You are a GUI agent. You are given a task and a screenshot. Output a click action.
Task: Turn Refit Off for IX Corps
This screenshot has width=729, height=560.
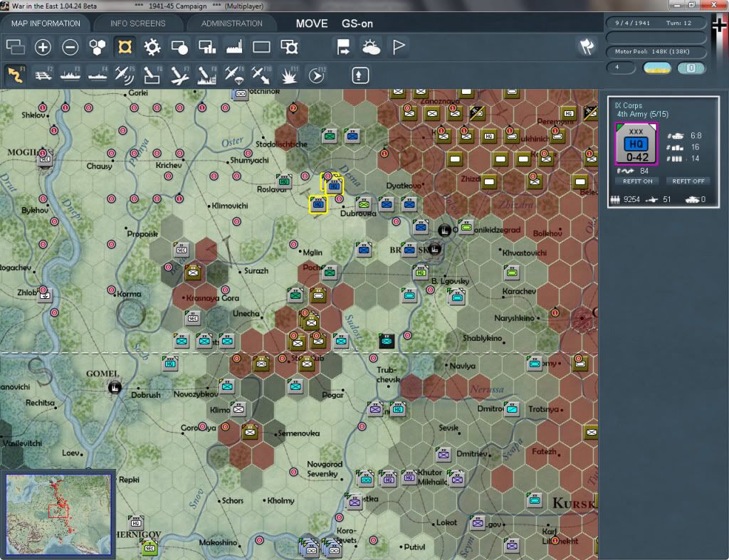point(688,181)
